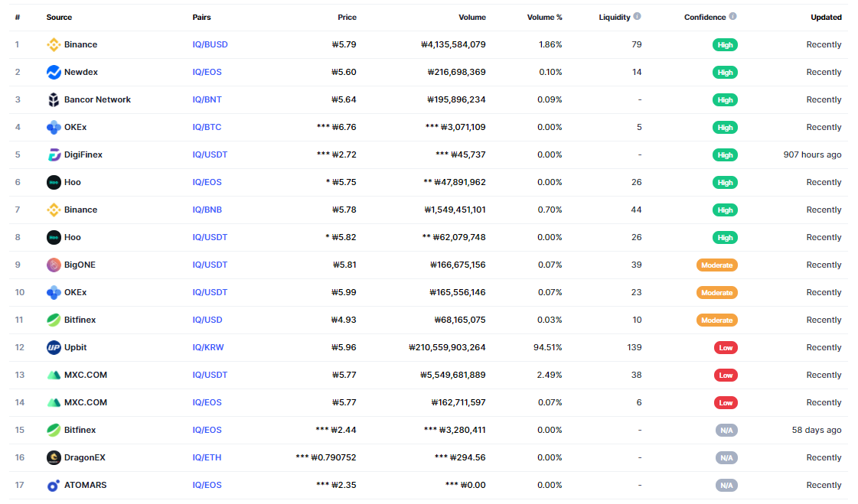858x504 pixels.
Task: Sort by the Price column header
Action: click(347, 18)
